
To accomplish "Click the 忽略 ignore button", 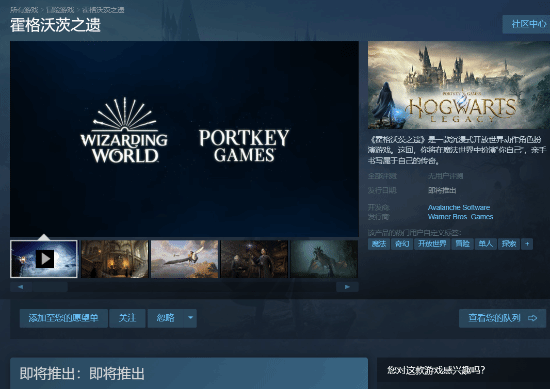I will pos(166,318).
